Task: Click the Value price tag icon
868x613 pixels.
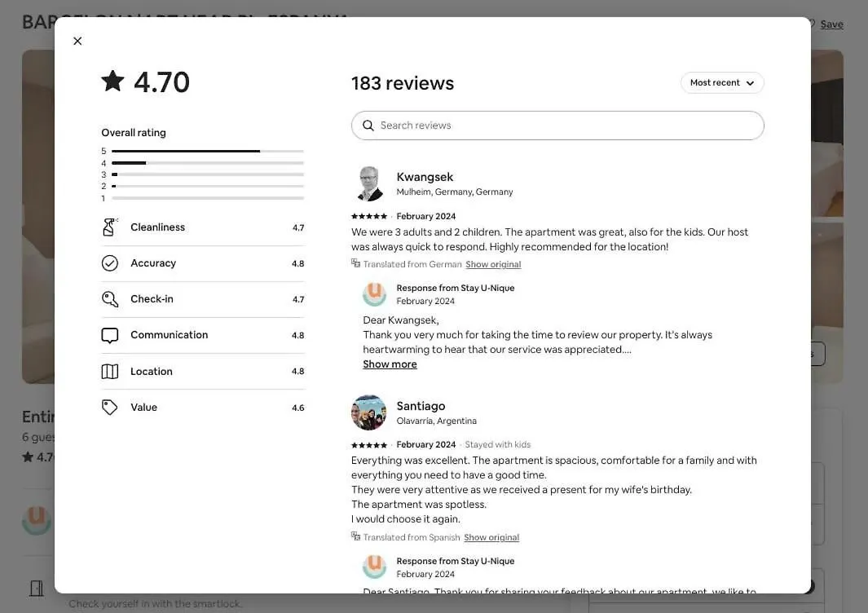Action: click(109, 407)
